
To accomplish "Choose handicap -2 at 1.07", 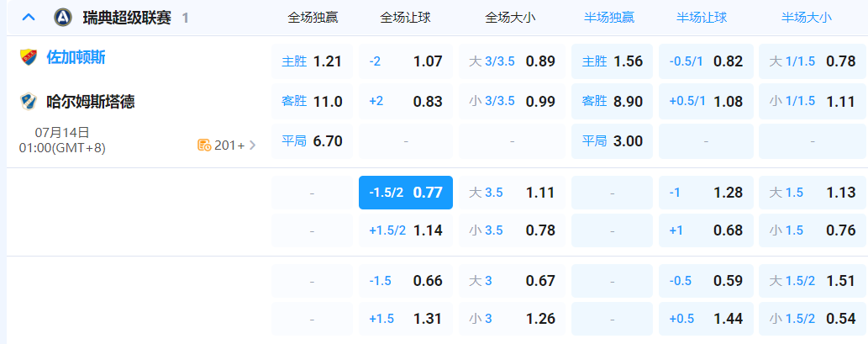I will click(406, 61).
